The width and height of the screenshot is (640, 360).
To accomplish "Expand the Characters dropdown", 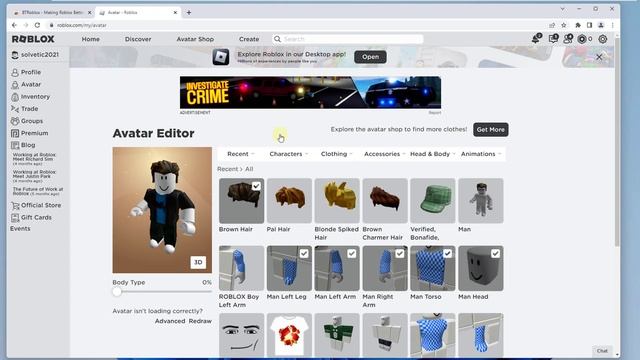I will point(289,154).
